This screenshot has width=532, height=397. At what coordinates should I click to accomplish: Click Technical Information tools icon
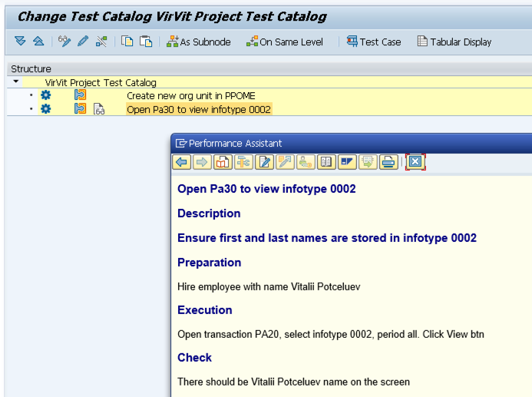243,162
